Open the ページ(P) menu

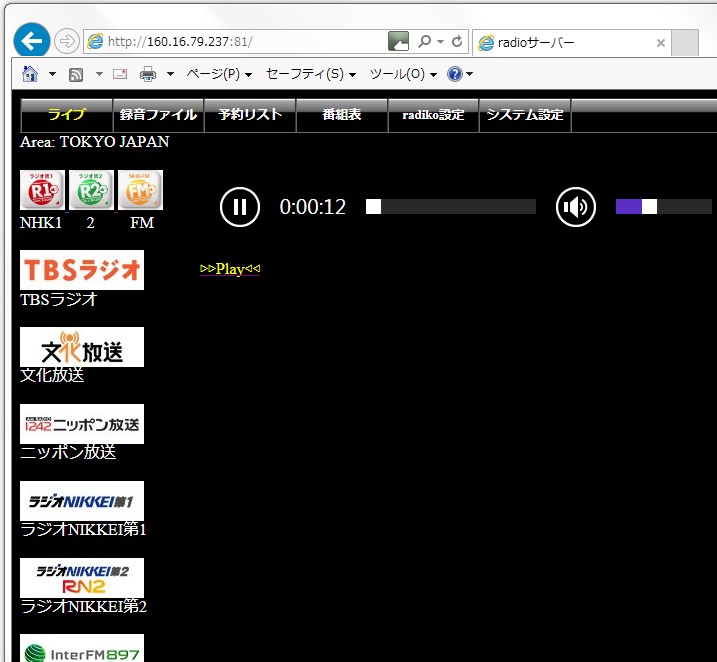pyautogui.click(x=219, y=74)
